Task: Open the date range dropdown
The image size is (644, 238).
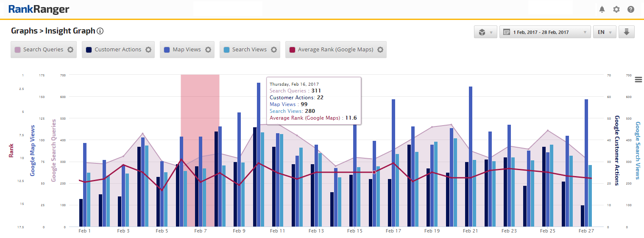Action: pos(545,32)
